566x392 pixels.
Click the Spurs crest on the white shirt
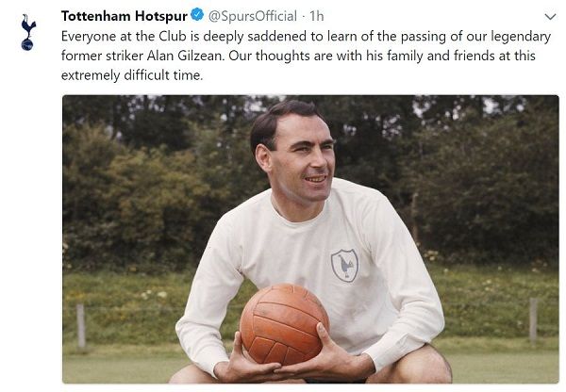click(x=344, y=265)
